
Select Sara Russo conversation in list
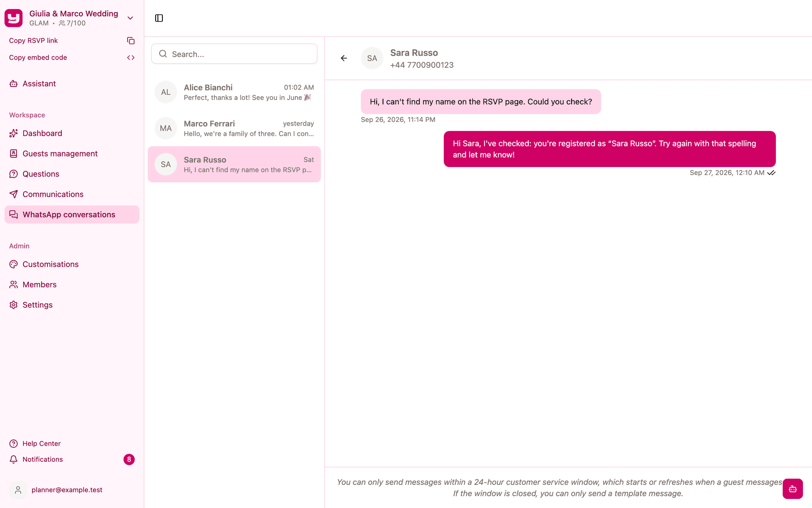(x=234, y=164)
